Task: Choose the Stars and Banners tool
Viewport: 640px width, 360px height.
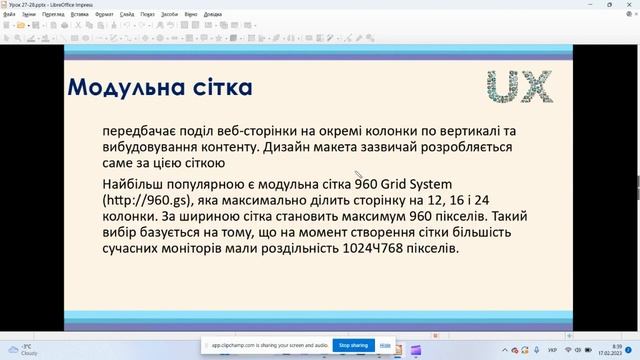Action: tap(218, 38)
